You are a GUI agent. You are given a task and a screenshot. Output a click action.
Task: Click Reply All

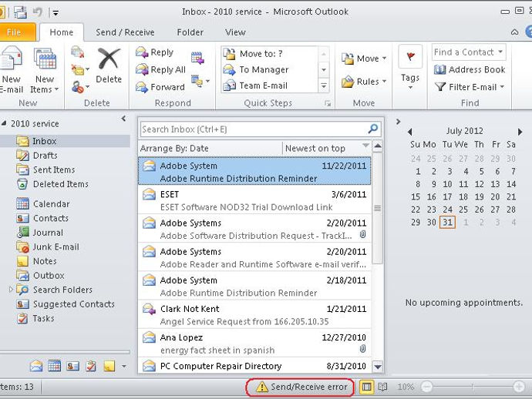click(x=160, y=70)
